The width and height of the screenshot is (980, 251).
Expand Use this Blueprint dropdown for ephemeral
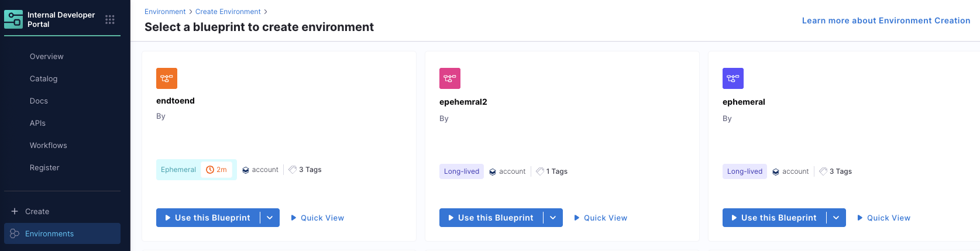836,218
